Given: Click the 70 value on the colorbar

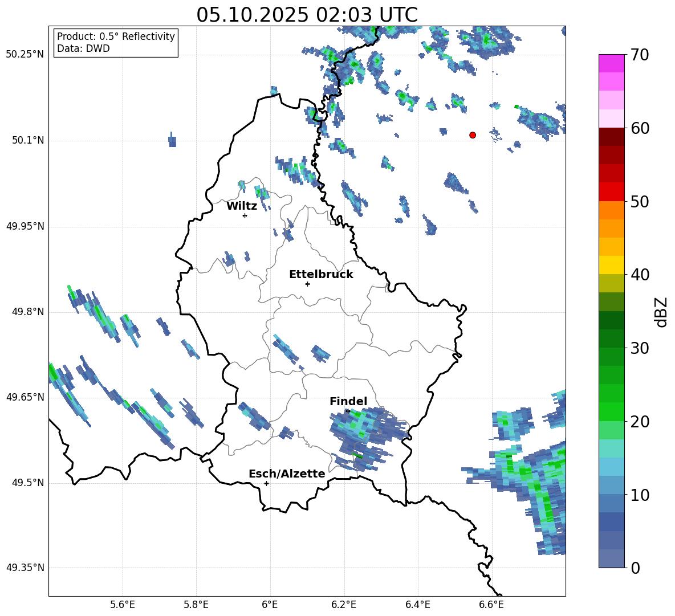Looking at the screenshot, I should pos(639,55).
